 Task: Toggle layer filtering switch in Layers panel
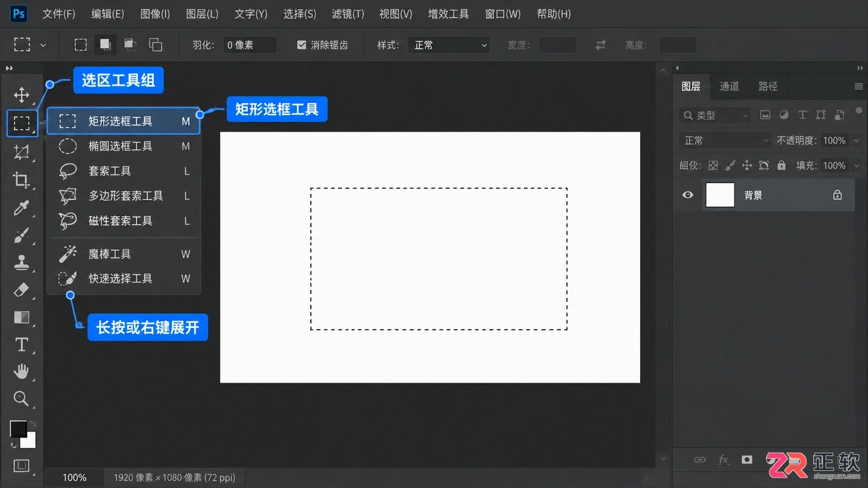pos(858,113)
